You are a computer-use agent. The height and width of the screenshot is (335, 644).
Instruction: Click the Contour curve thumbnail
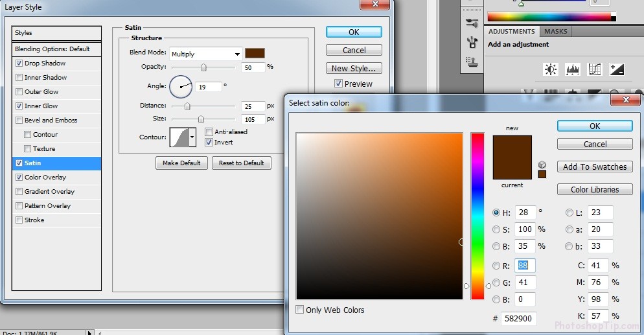click(179, 137)
